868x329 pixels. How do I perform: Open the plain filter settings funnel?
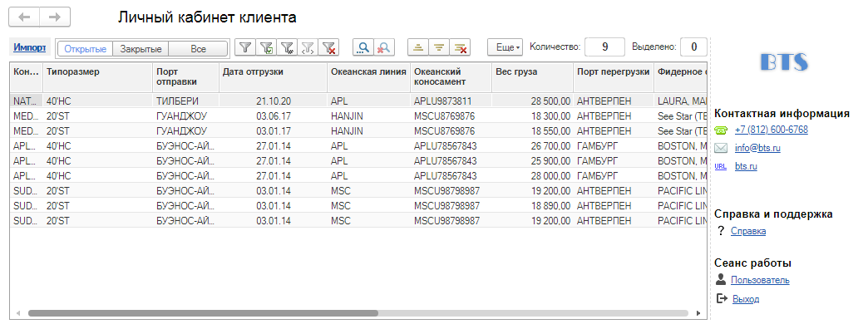[245, 48]
